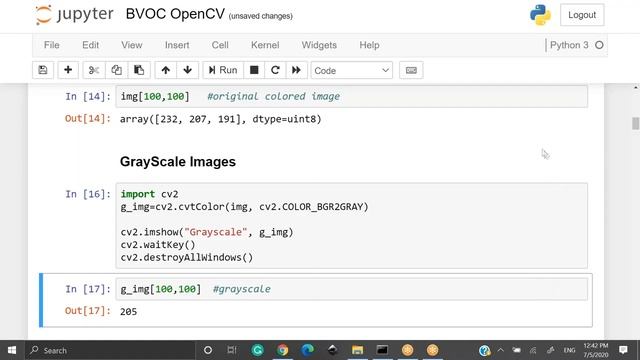Click into cell In [16] code editor
Screen dimensions: 640x360
point(351,226)
